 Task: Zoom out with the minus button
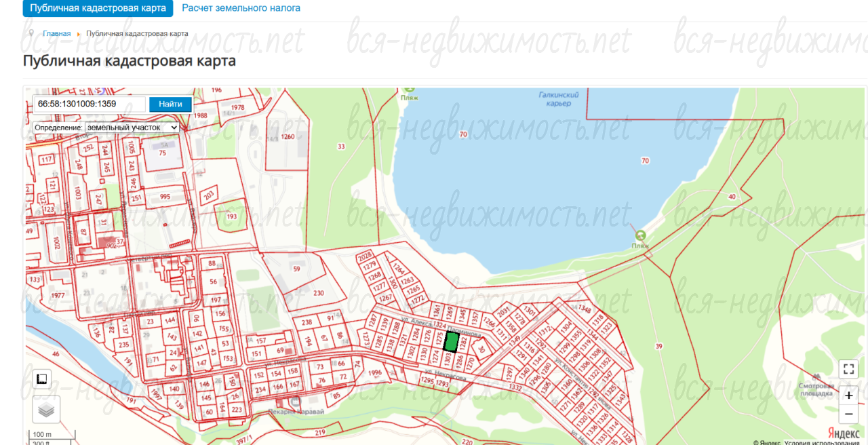(x=848, y=413)
